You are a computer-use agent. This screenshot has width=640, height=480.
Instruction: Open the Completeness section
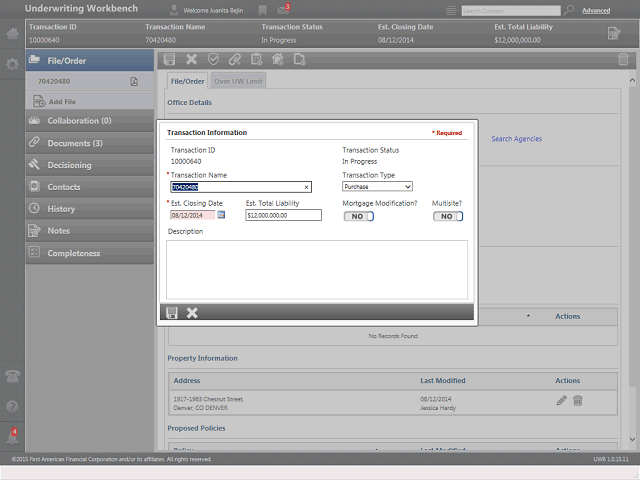point(90,253)
